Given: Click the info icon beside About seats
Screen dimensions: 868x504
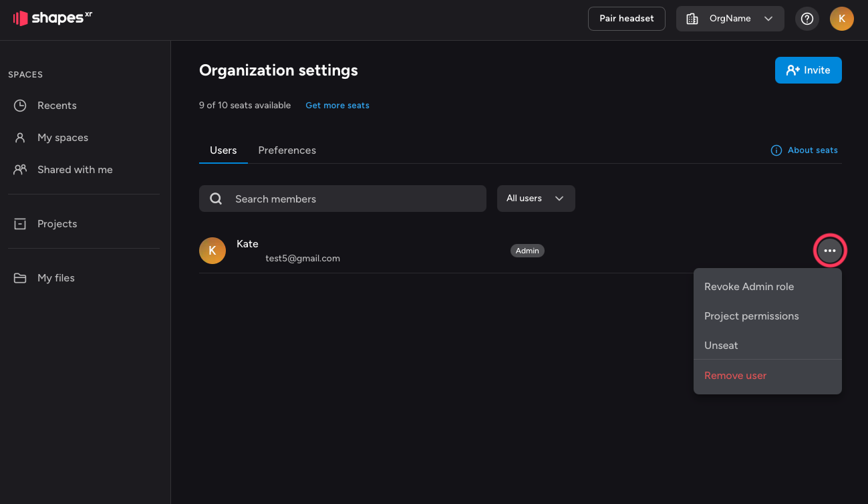Looking at the screenshot, I should click(776, 150).
